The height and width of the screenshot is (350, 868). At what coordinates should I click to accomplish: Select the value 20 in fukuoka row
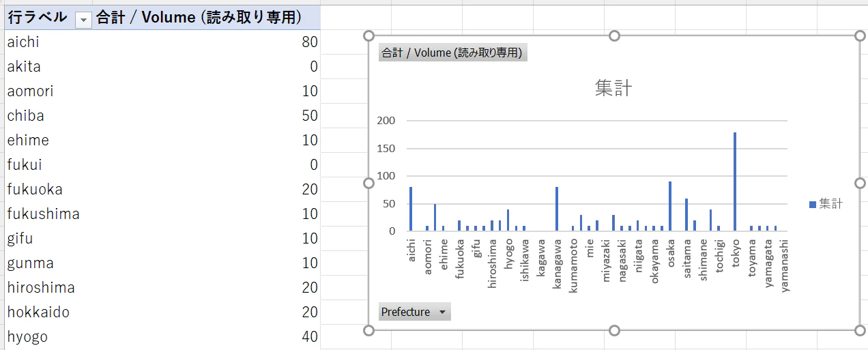pos(310,190)
